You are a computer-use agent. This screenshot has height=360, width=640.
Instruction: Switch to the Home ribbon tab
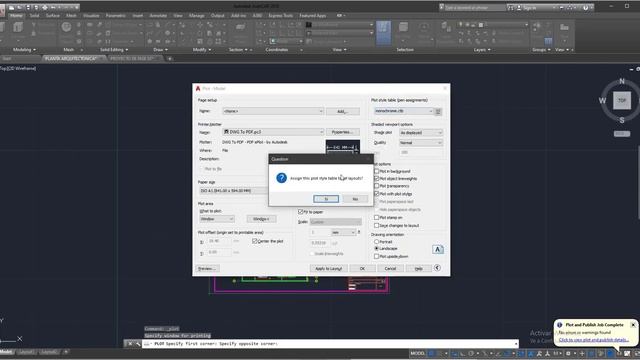[x=16, y=16]
